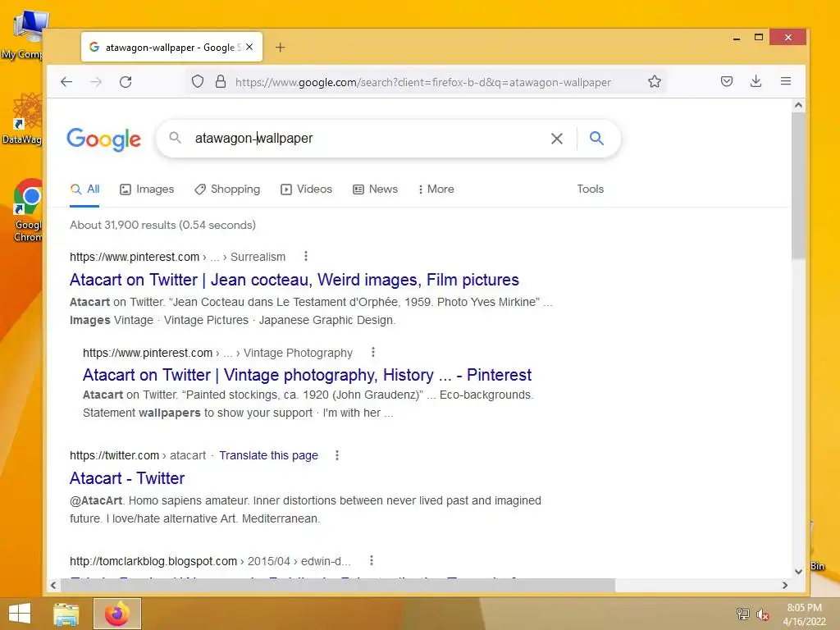
Task: Open options menu for twitter.com result
Action: point(337,455)
